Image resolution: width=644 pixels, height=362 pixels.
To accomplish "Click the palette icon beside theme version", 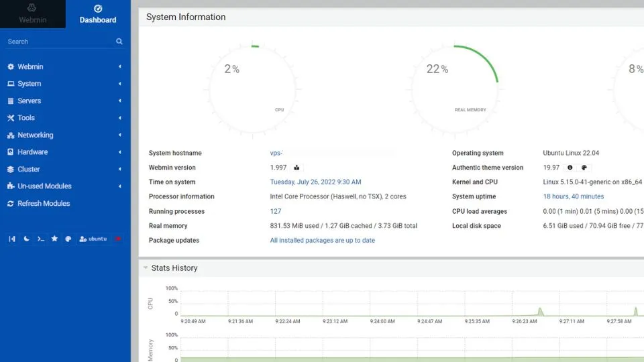I will click(584, 168).
